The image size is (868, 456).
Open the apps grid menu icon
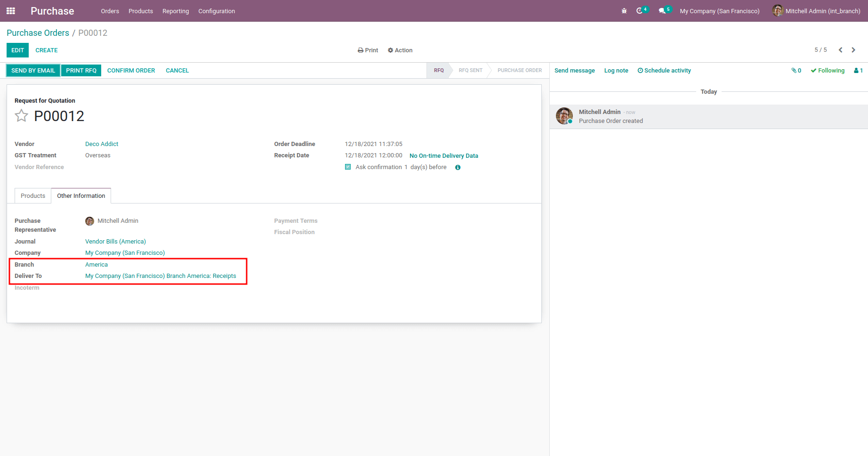(x=11, y=11)
